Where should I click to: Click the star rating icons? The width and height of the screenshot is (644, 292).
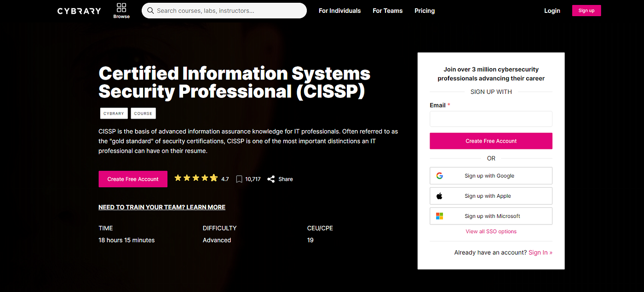pos(196,178)
